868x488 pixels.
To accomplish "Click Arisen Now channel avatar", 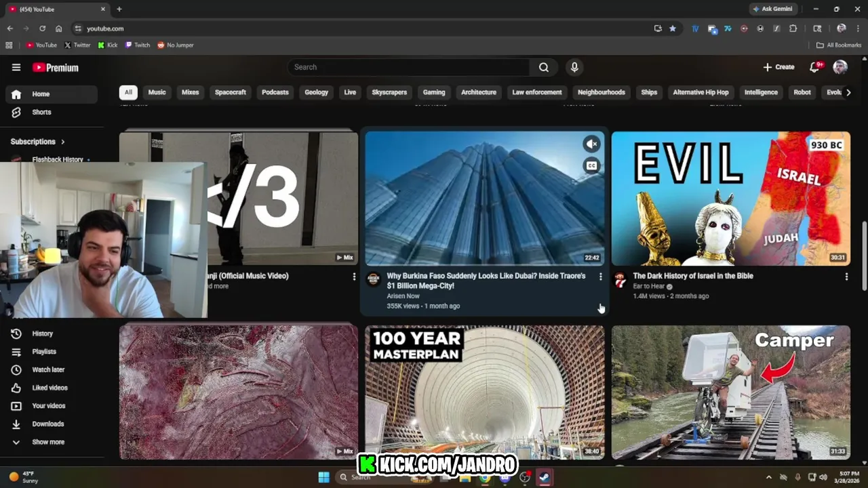I will 374,280.
